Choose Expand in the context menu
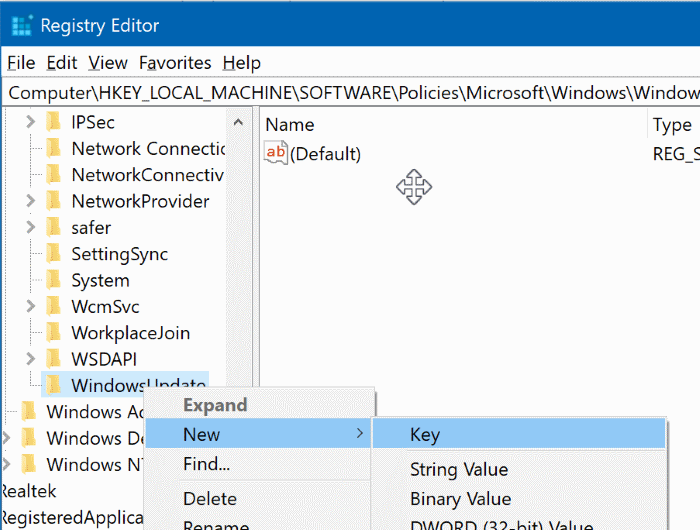The height and width of the screenshot is (530, 700). point(215,405)
